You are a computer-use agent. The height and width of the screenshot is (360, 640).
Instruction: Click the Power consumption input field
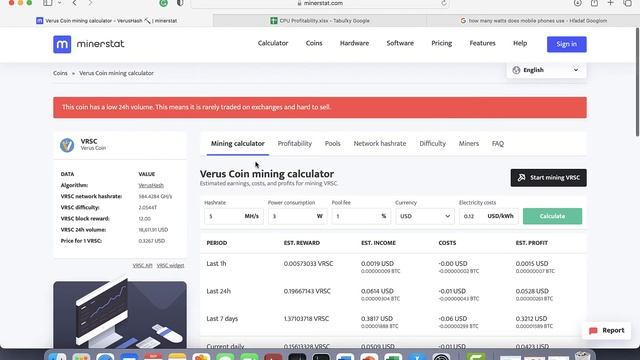point(297,216)
